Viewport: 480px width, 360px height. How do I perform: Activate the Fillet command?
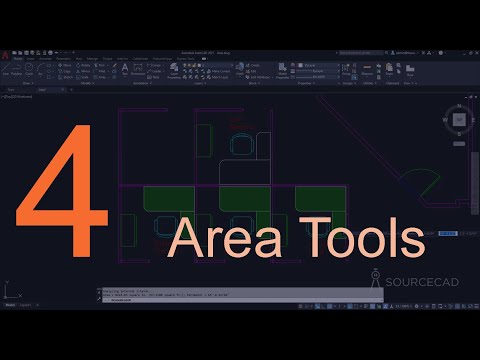100,71
